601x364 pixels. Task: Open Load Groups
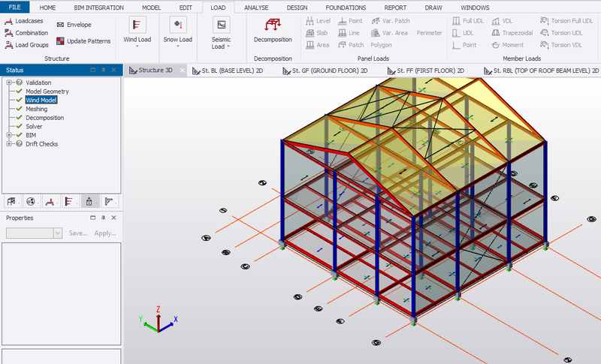(26, 45)
